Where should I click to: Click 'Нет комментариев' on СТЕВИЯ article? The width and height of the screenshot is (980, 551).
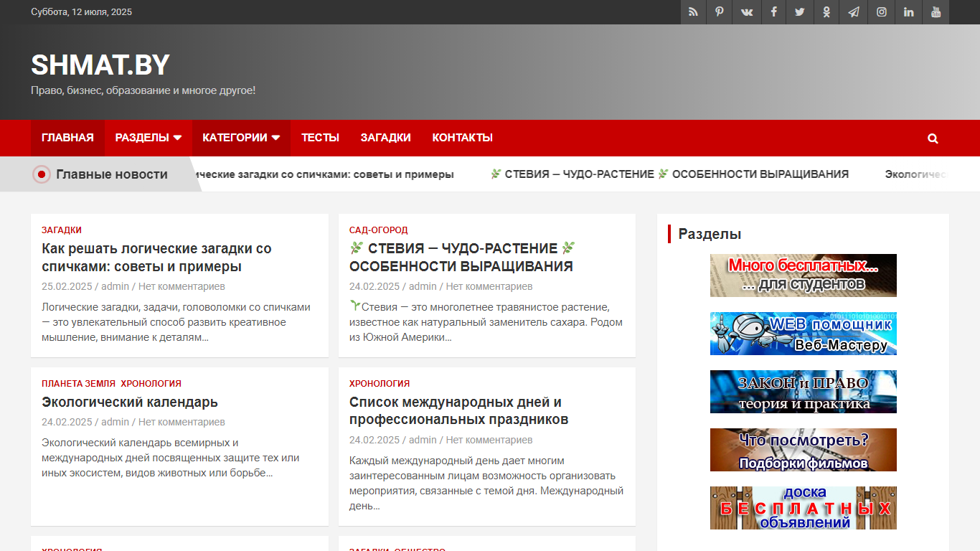click(489, 286)
